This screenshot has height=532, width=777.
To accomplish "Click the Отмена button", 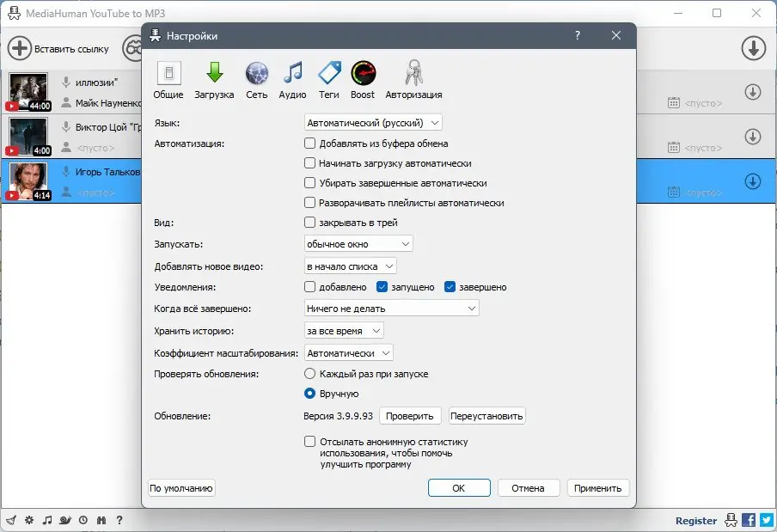I will pyautogui.click(x=529, y=488).
